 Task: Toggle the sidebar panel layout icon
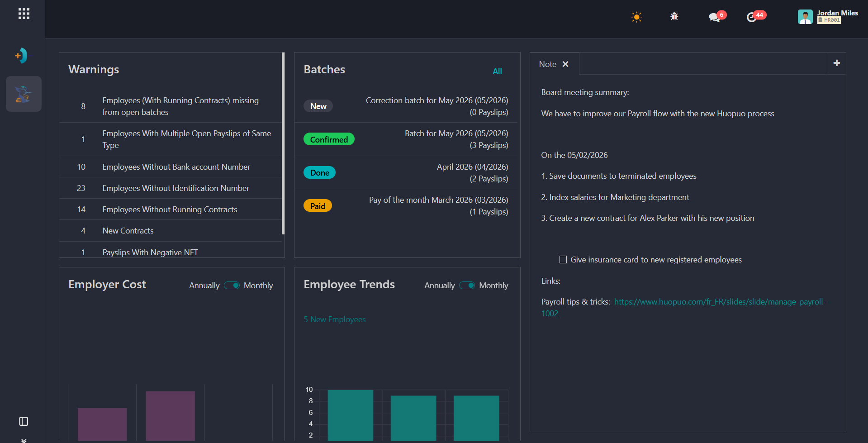[24, 421]
